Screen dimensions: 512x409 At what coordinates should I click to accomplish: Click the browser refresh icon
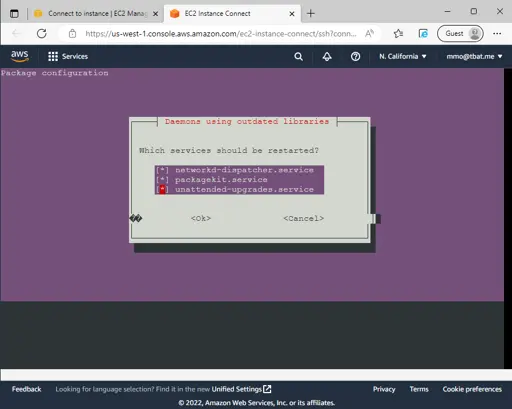[42, 33]
